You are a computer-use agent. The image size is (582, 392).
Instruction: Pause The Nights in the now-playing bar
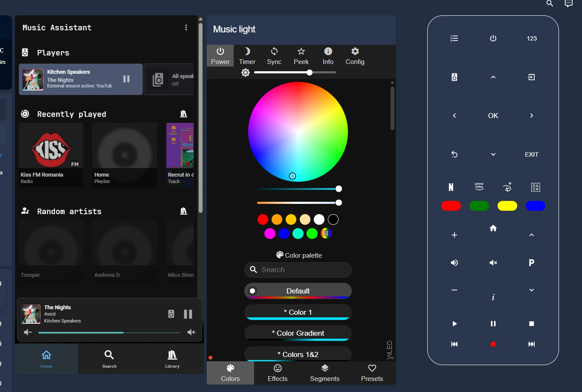[188, 314]
